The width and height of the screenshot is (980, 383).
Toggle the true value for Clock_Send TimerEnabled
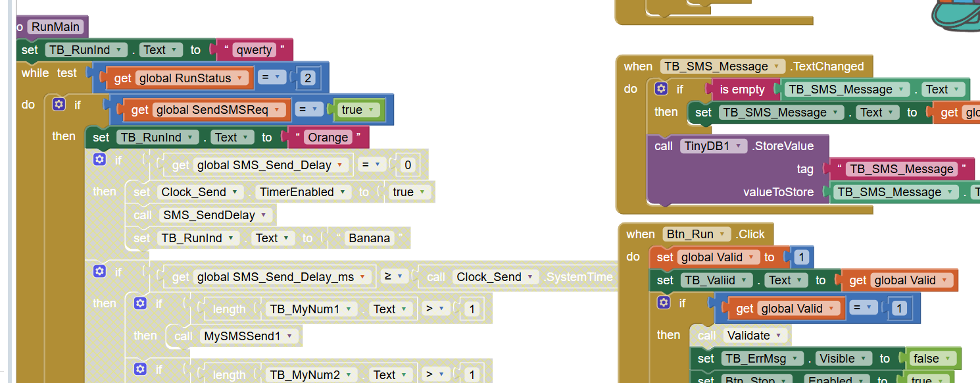(410, 192)
